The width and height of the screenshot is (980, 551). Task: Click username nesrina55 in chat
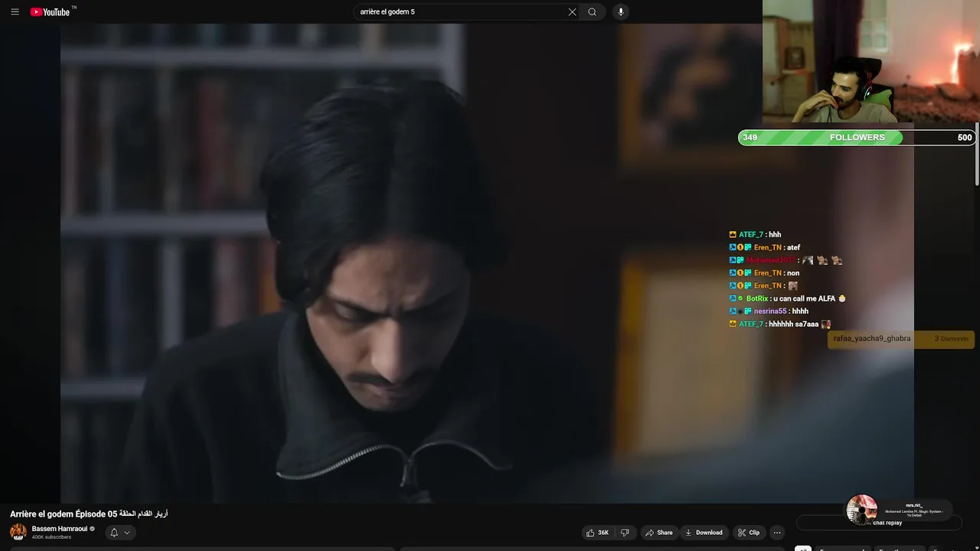point(770,311)
